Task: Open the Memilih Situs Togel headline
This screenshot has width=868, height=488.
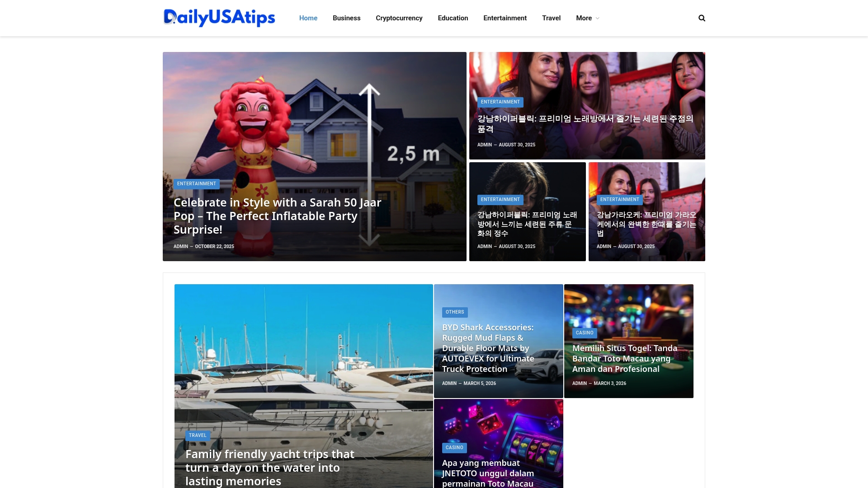Action: tap(625, 358)
